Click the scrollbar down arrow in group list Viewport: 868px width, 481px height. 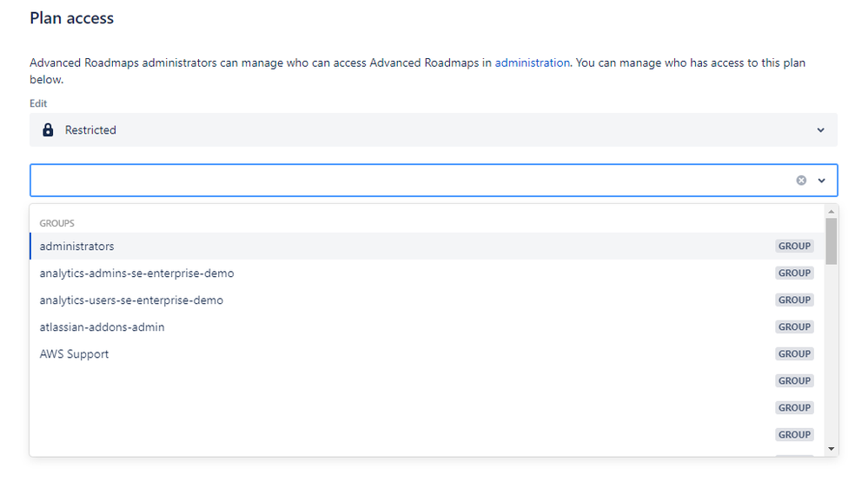831,449
